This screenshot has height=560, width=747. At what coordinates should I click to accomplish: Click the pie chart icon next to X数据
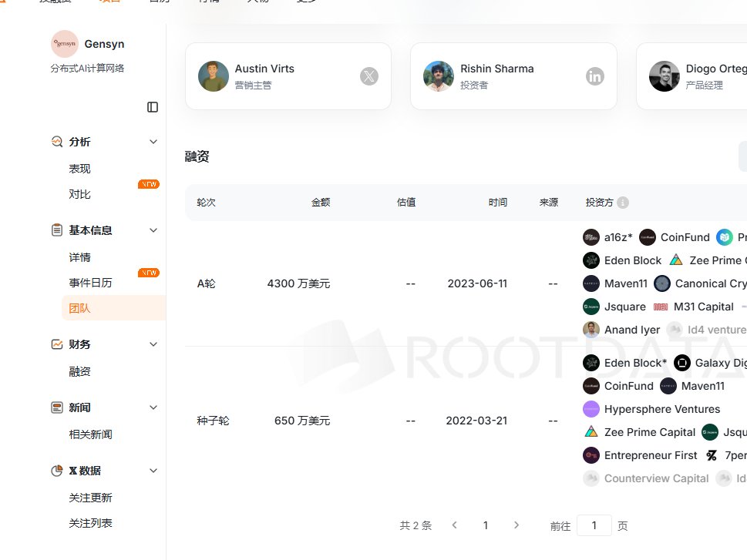pos(56,471)
